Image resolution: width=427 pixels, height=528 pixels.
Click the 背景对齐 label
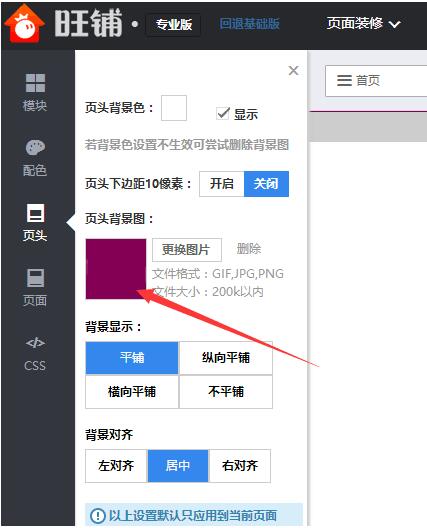point(109,435)
